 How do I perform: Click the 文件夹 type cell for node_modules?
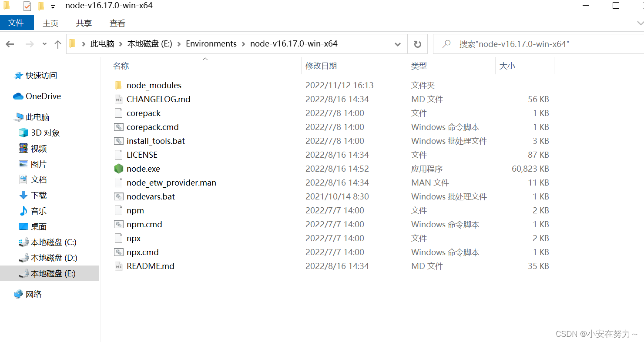tap(423, 86)
